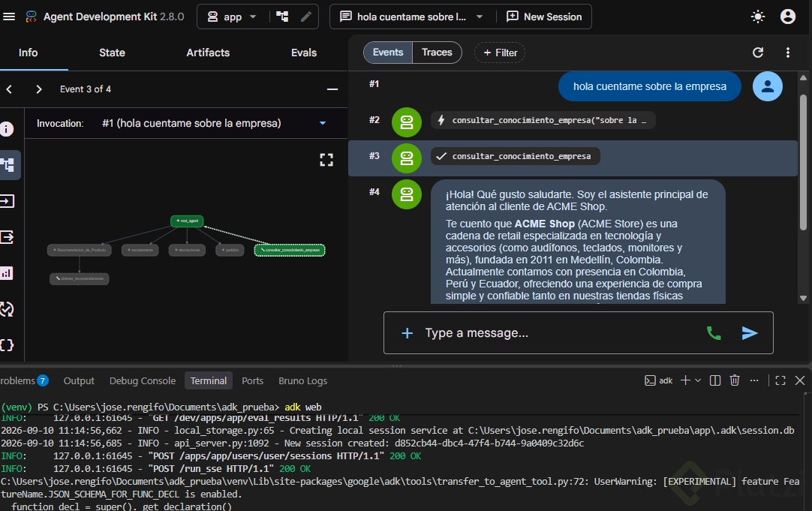The height and width of the screenshot is (511, 812).
Task: Switch to the Artifacts tab
Action: (x=208, y=53)
